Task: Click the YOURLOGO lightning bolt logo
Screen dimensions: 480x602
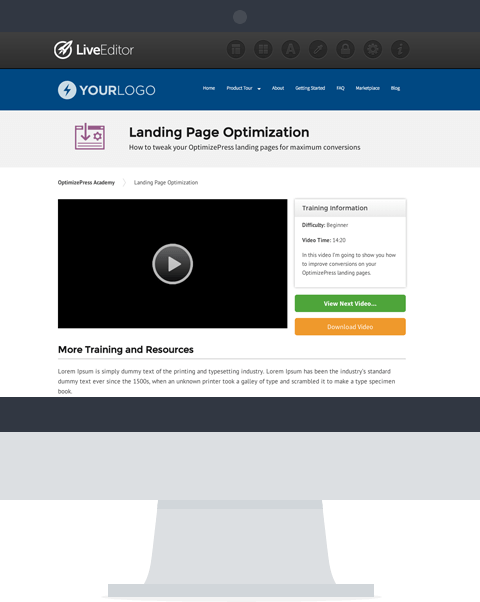Action: coord(67,90)
